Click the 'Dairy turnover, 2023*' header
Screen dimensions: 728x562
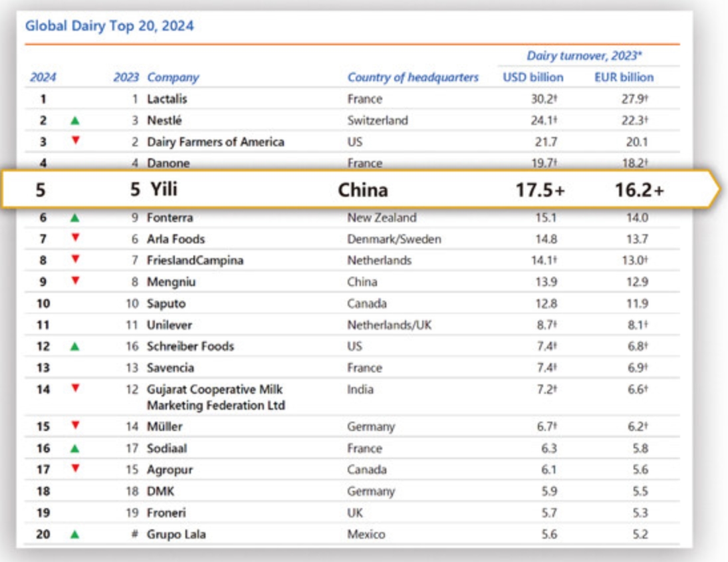point(584,56)
